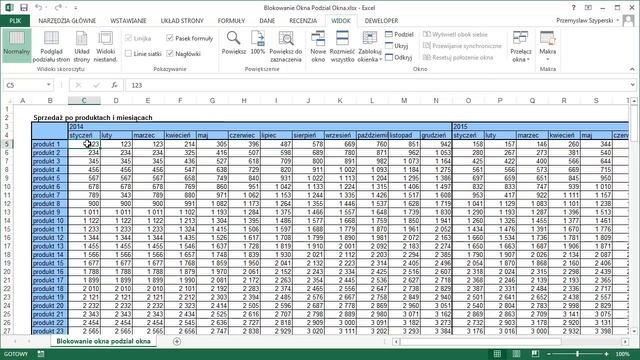Open a Nowe okno
The height and width of the screenshot is (360, 640).
318,47
